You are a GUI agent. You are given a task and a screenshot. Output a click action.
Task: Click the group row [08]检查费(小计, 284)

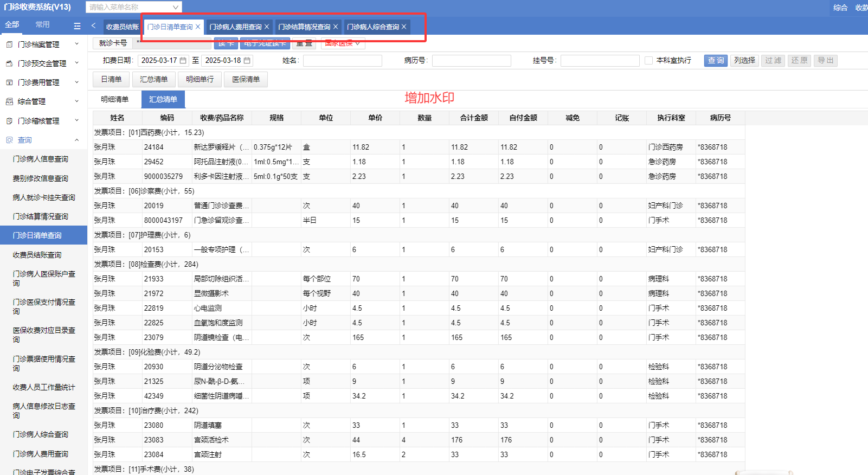[x=419, y=264]
